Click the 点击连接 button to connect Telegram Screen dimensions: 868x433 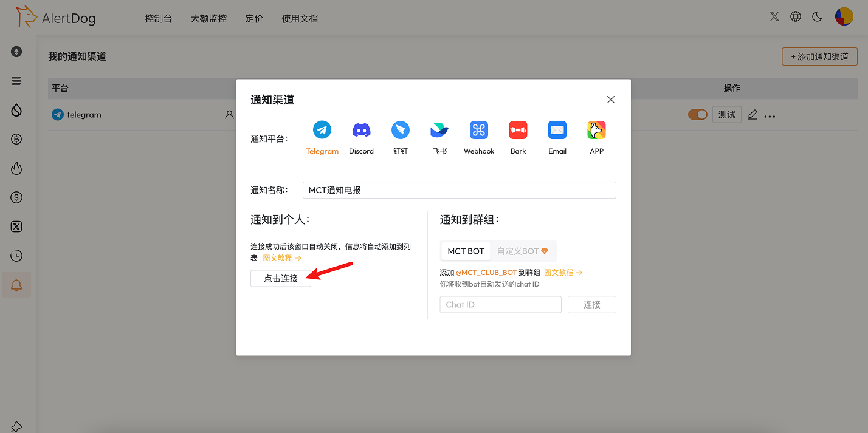click(281, 279)
